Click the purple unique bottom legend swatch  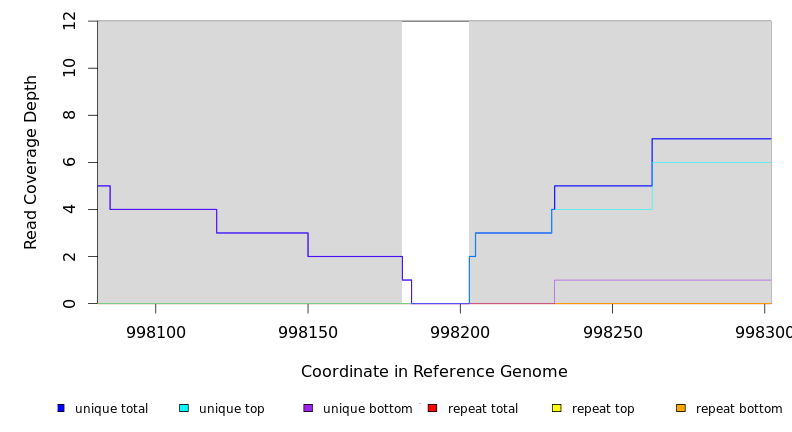(x=308, y=408)
